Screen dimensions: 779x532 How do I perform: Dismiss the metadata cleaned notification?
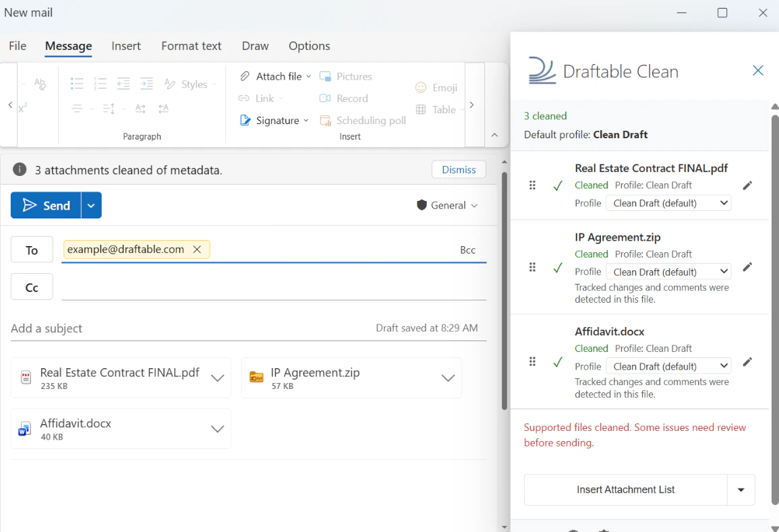(459, 169)
